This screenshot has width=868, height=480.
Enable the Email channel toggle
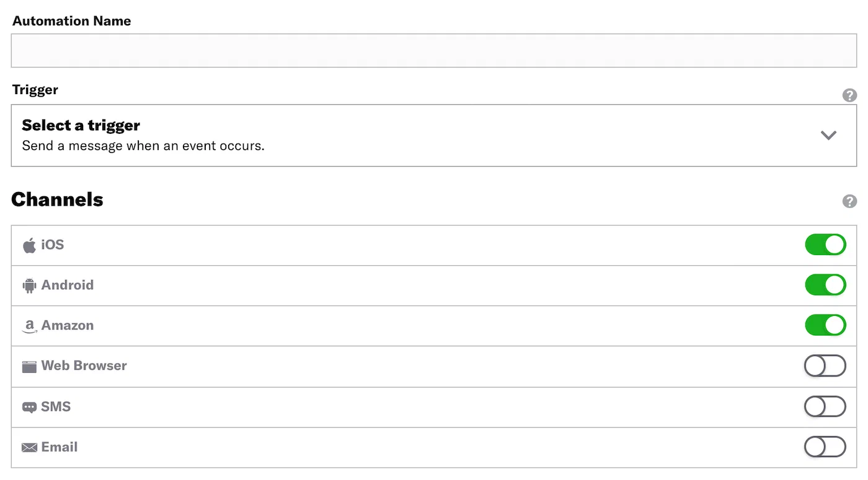[x=825, y=447]
